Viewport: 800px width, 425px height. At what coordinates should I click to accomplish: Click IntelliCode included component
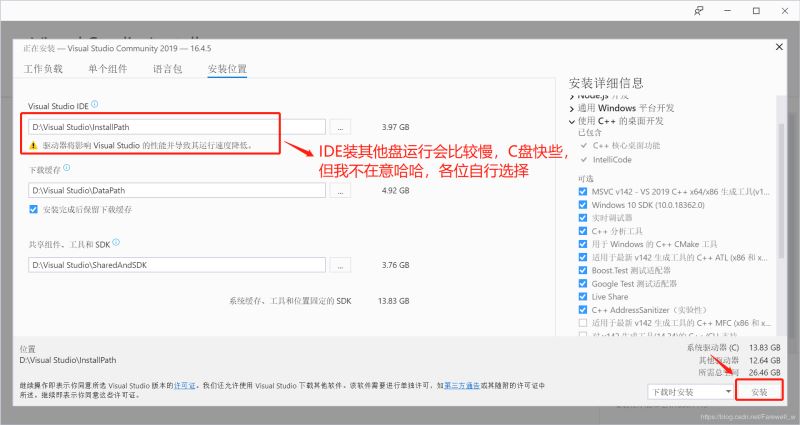[x=612, y=160]
